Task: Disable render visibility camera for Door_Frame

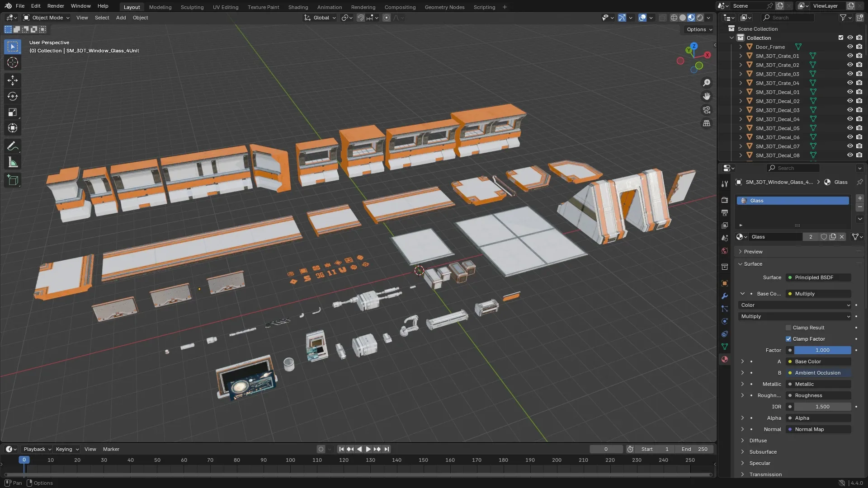Action: pyautogui.click(x=859, y=47)
